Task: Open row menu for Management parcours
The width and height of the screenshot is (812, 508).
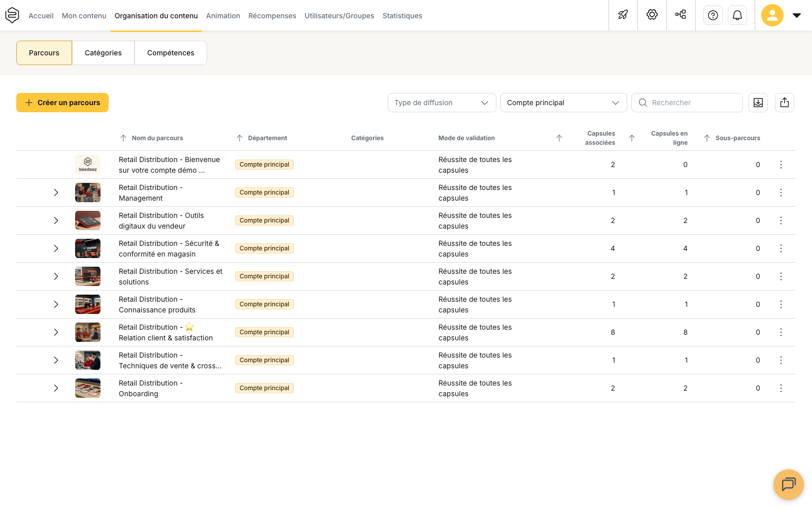Action: click(781, 193)
